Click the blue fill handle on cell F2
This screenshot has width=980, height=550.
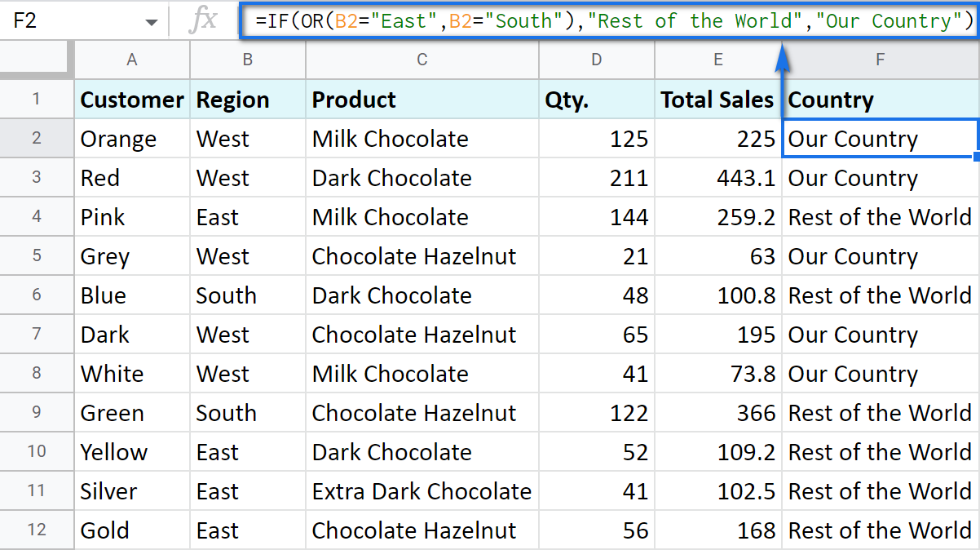[x=975, y=156]
